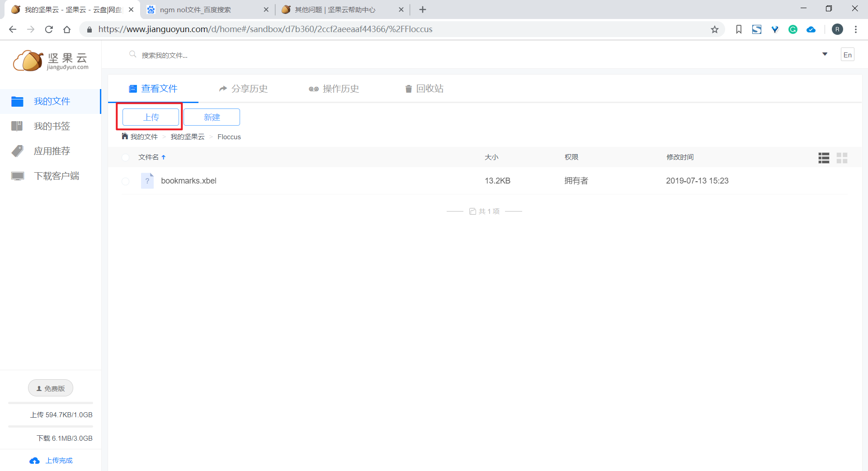
Task: Open the Grammarly extension icon
Action: (793, 29)
